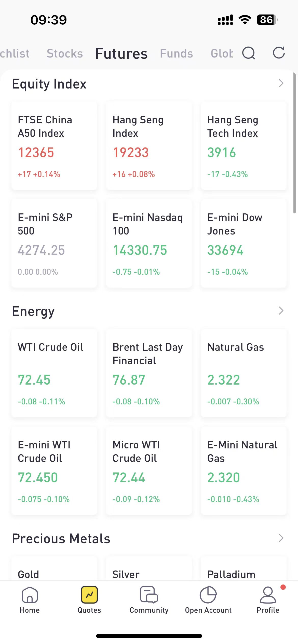Open the E-mini Nasdaq 100 card
The height and width of the screenshot is (644, 298).
[x=149, y=243]
